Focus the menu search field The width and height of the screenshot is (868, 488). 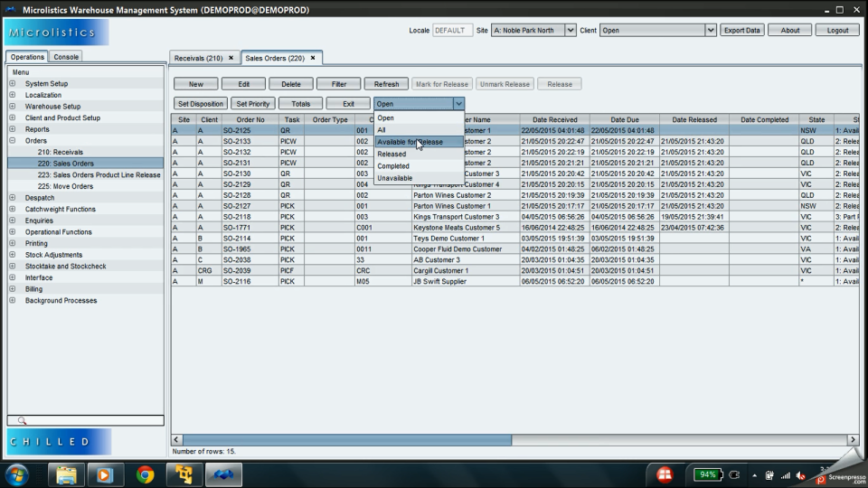click(85, 420)
